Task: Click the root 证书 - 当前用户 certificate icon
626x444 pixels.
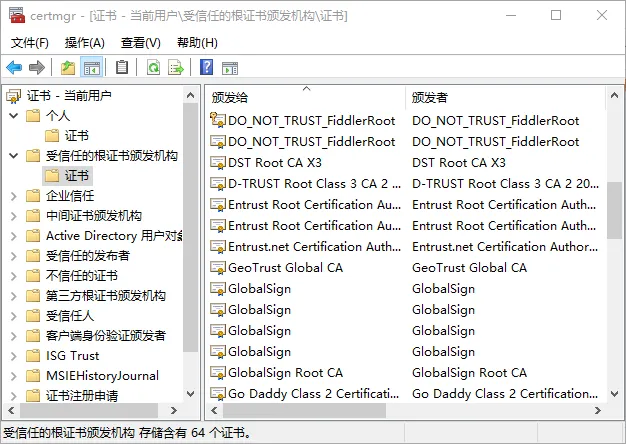Action: click(14, 96)
